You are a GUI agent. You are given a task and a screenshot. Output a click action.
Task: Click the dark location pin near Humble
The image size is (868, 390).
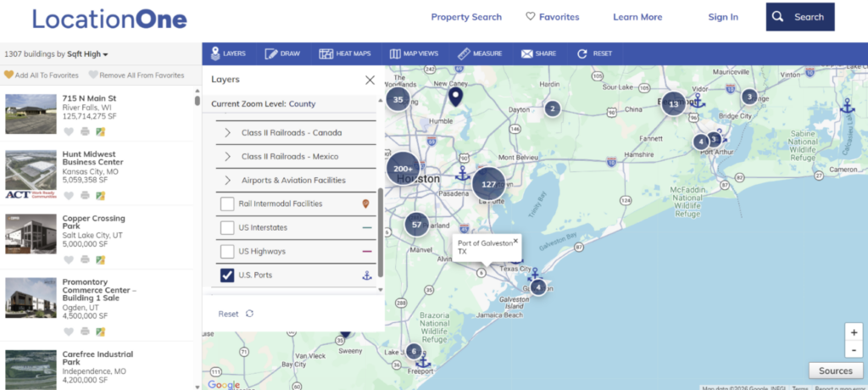click(455, 97)
